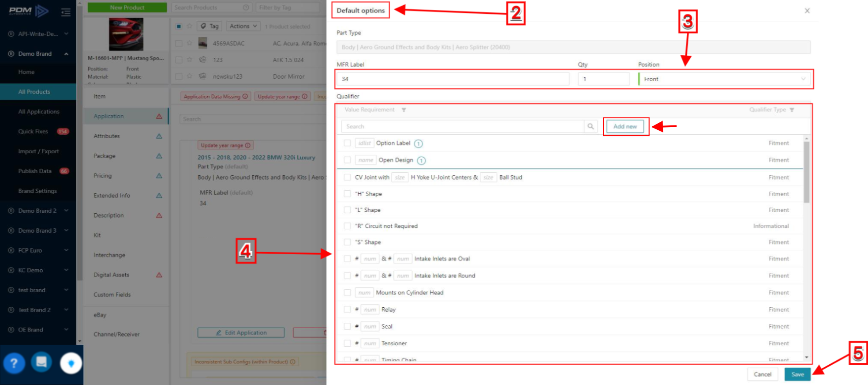Open the chat message bubble icon
Viewport: 868px width, 385px height.
(41, 362)
